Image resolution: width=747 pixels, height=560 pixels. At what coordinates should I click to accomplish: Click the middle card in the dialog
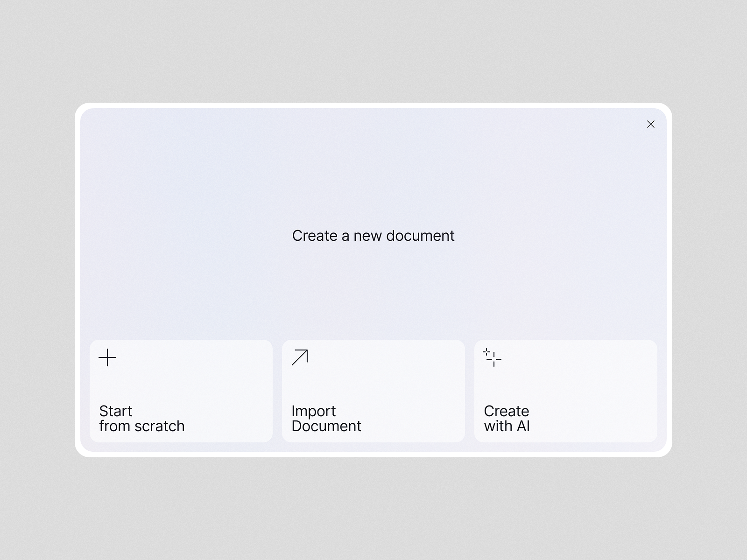point(373,391)
